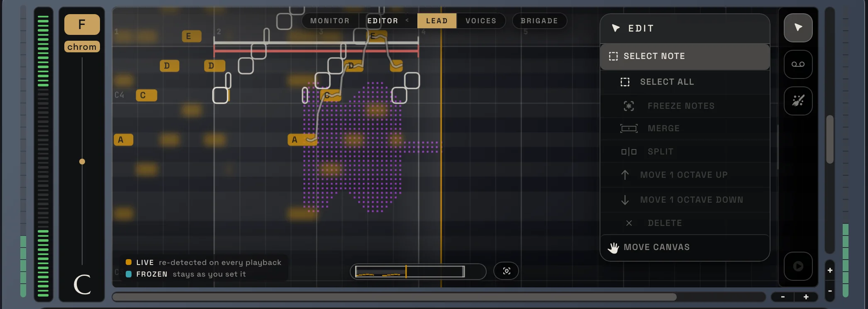Click the play button in sidebar

coord(798,266)
